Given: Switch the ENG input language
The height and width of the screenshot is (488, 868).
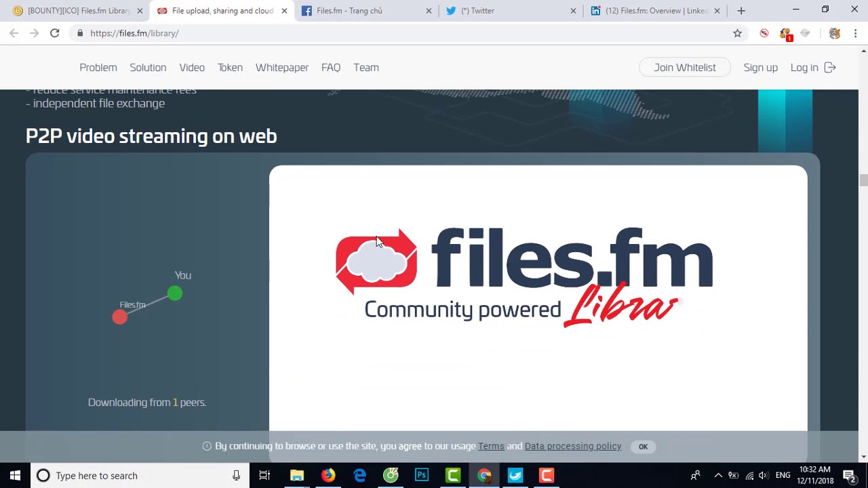Looking at the screenshot, I should click(783, 475).
